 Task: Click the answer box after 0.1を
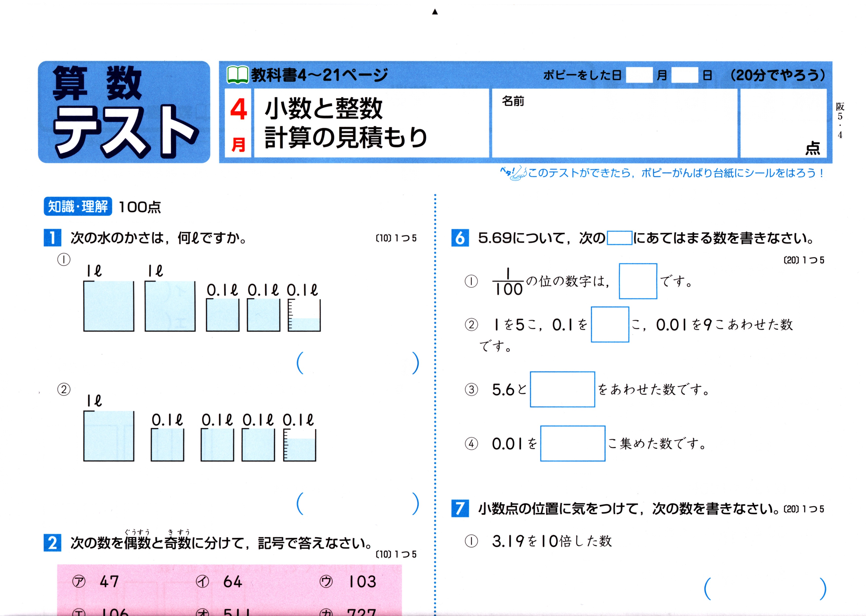click(x=610, y=324)
